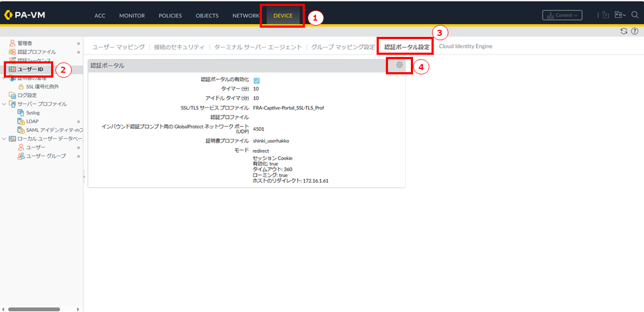Click the ホストのリダイレクト: 172.16.1.61 line
This screenshot has height=312, width=644.
(x=290, y=180)
